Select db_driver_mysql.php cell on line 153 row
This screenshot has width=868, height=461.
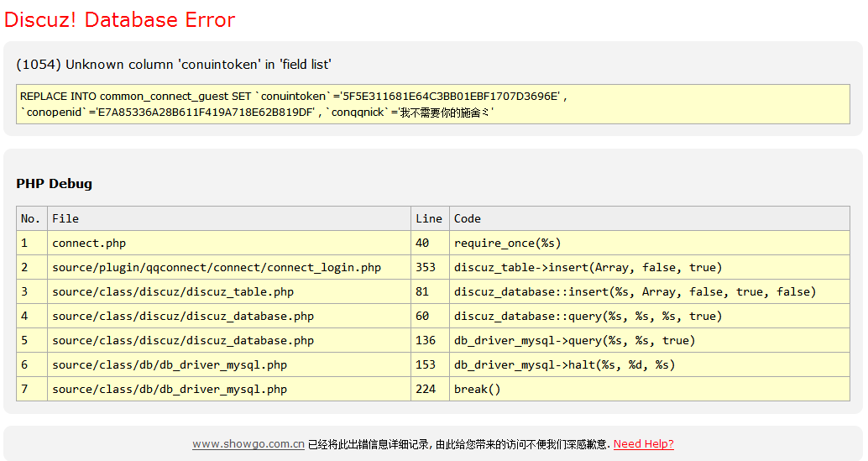pos(229,364)
